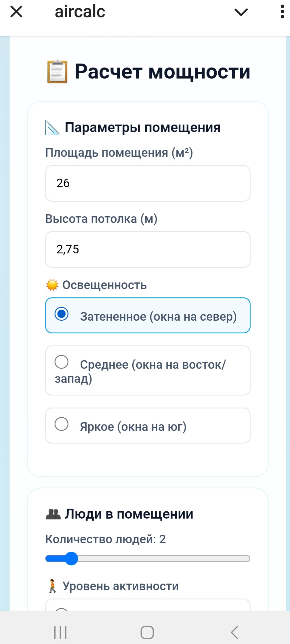Image resolution: width=290 pixels, height=644 pixels.
Task: Tap the home button in the navigation bar
Action: [x=147, y=632]
